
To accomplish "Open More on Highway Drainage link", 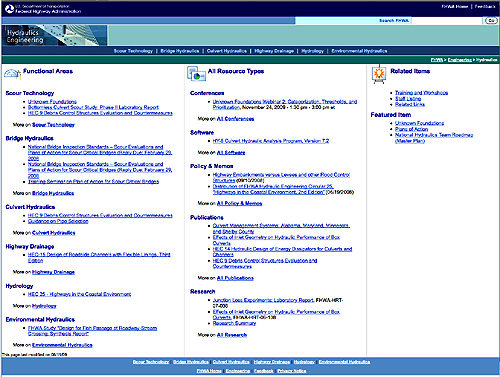I will (53, 272).
